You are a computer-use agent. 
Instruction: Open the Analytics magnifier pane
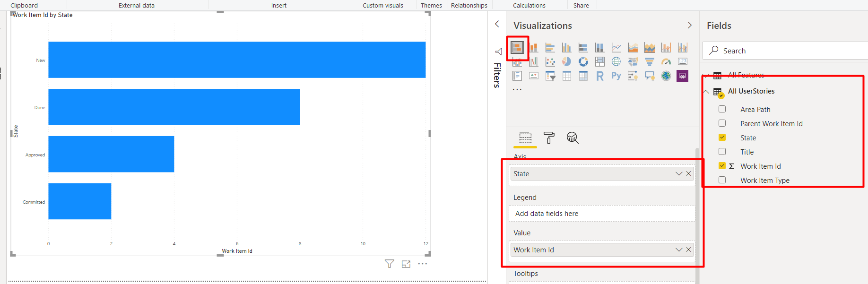573,138
